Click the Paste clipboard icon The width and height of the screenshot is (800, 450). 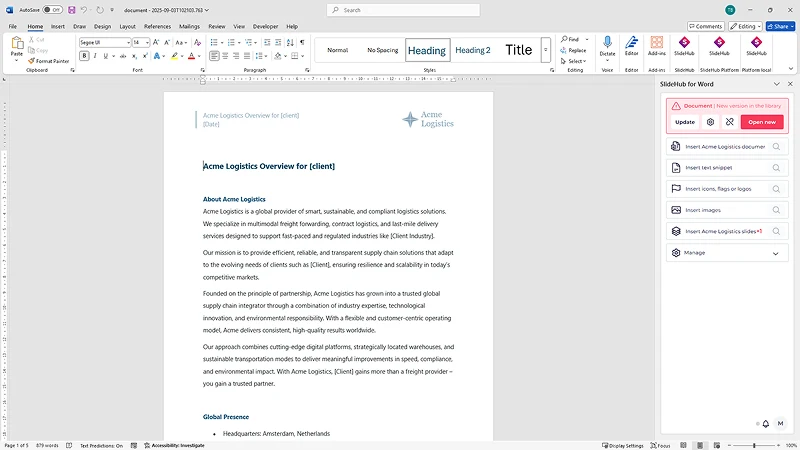click(x=17, y=44)
